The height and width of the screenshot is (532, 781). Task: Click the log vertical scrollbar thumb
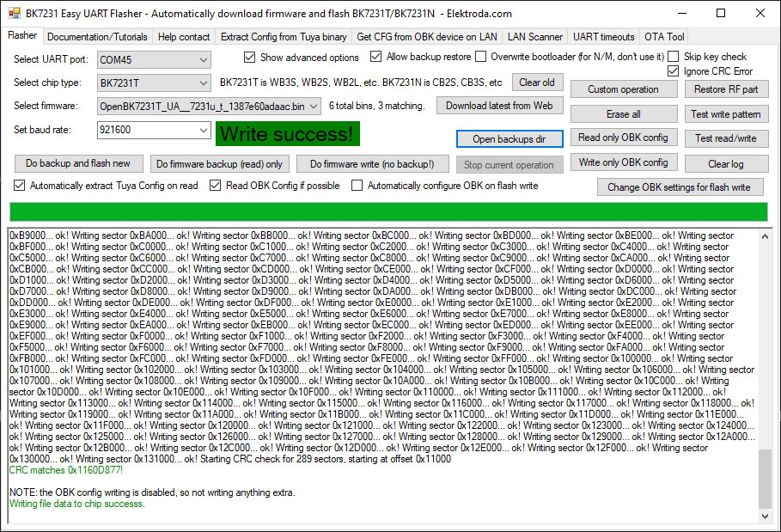point(765,479)
